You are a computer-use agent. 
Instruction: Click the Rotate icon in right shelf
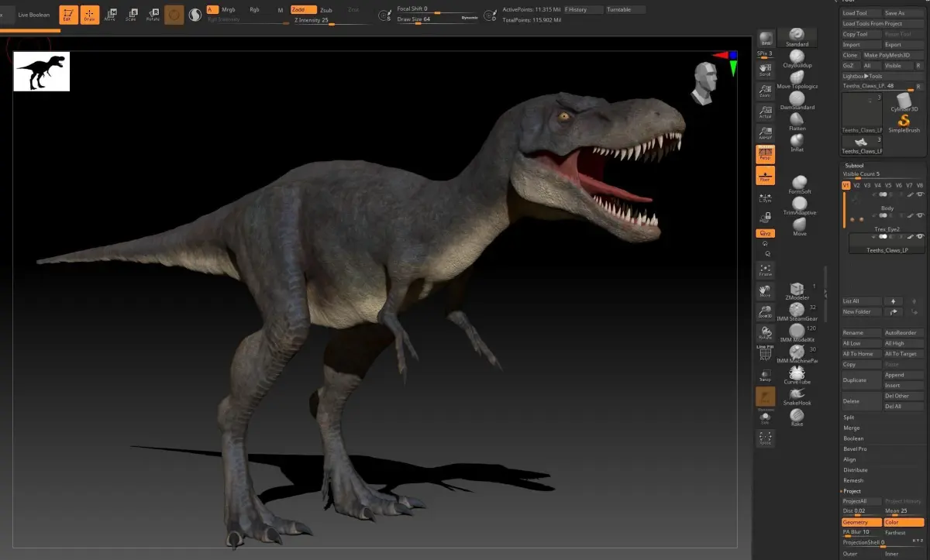(x=765, y=333)
